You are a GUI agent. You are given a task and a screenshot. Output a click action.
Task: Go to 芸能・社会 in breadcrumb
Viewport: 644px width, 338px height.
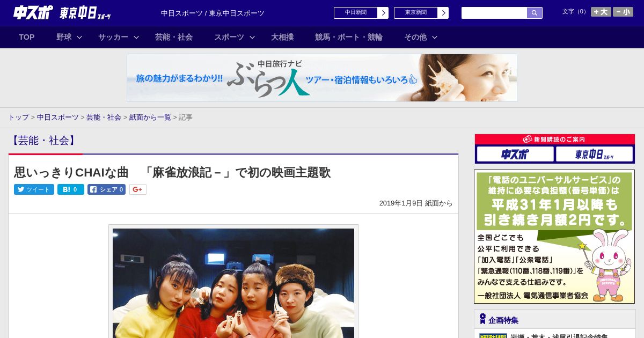pos(104,117)
